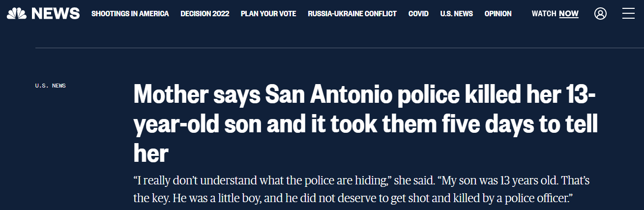Click the NEWS wordmark in the header
This screenshot has height=210, width=644.
(x=56, y=14)
